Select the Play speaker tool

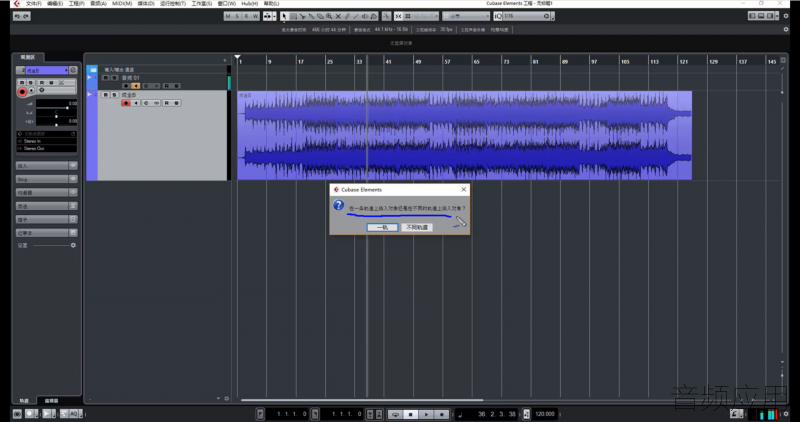[x=365, y=16]
